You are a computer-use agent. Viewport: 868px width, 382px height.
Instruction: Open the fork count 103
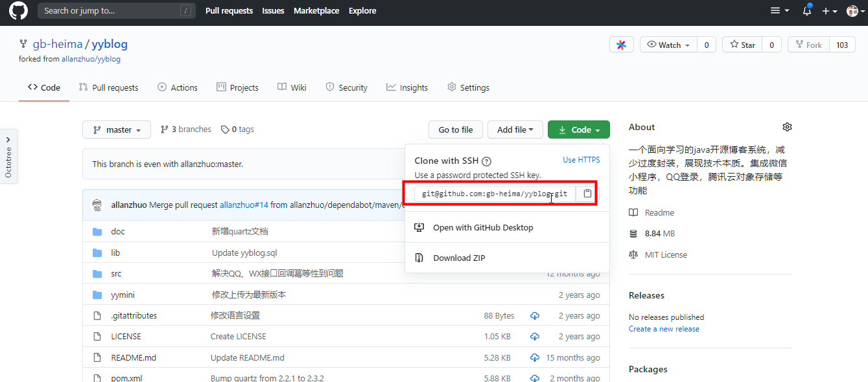pos(842,45)
